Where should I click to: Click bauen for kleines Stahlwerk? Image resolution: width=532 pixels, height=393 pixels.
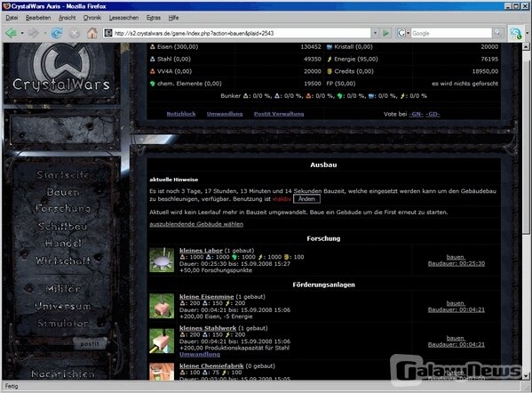pyautogui.click(x=456, y=338)
